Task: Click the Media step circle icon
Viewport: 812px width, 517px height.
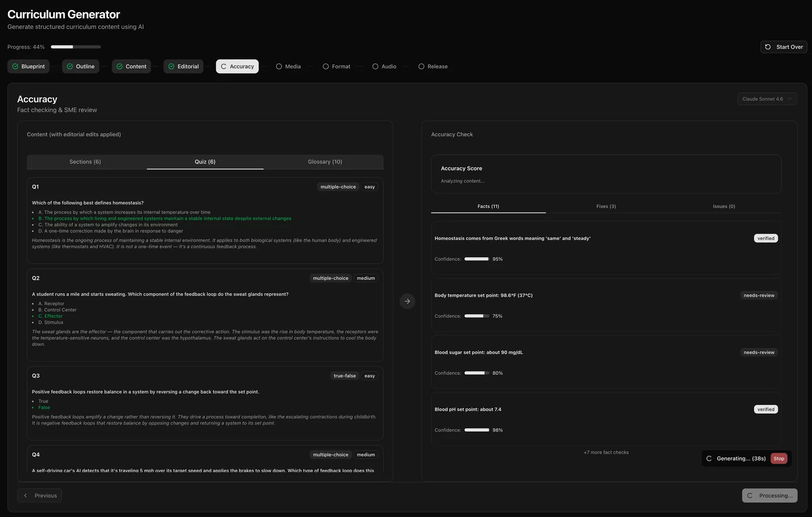Action: coord(279,67)
